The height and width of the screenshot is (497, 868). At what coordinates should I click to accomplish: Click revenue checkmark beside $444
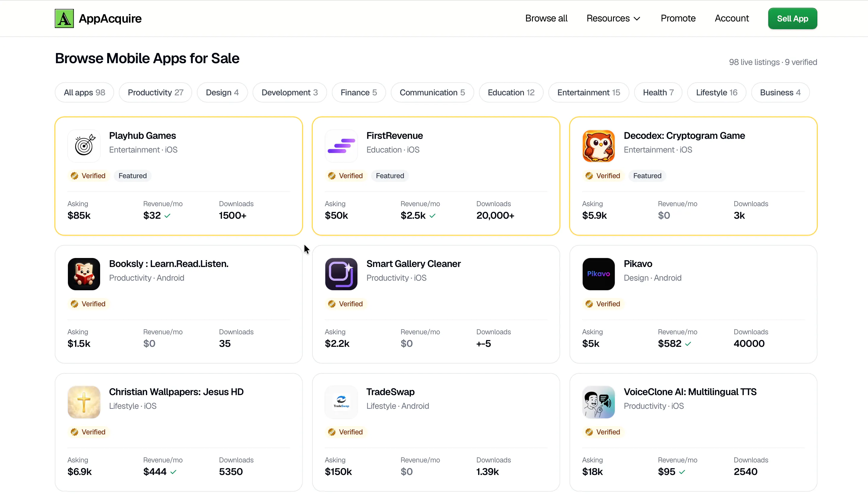[173, 472]
